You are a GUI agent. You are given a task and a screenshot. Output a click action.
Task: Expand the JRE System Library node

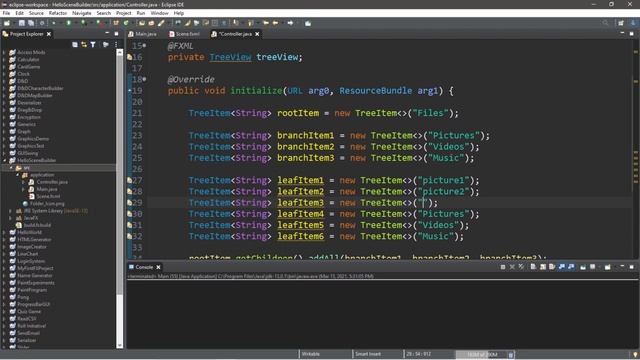click(x=11, y=211)
